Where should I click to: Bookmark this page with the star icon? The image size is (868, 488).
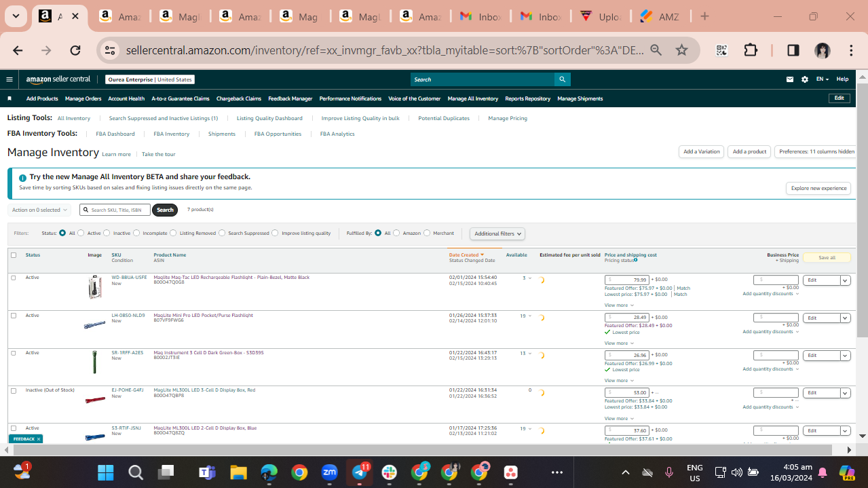(x=682, y=50)
